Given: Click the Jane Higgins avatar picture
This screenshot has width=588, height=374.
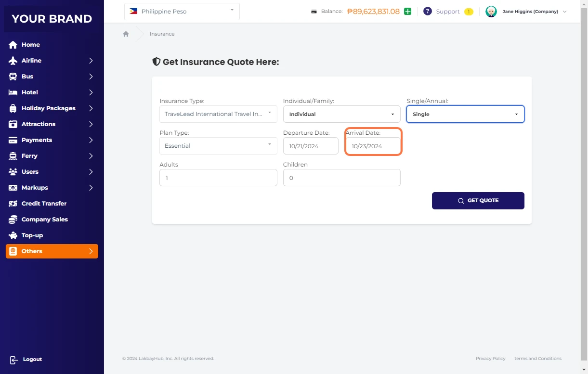Looking at the screenshot, I should coord(491,12).
